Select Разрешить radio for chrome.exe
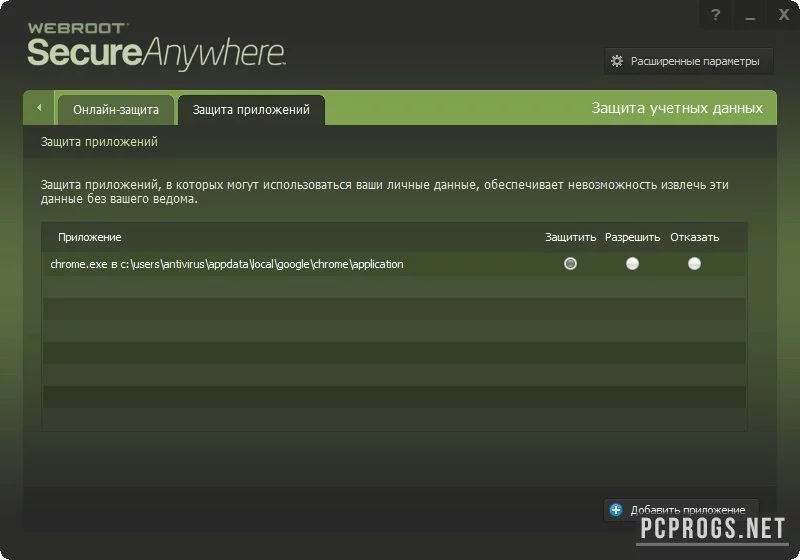The image size is (800, 560). [632, 264]
